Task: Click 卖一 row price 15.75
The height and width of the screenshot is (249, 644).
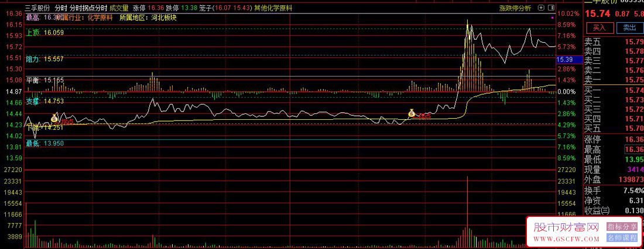Action: click(x=634, y=79)
